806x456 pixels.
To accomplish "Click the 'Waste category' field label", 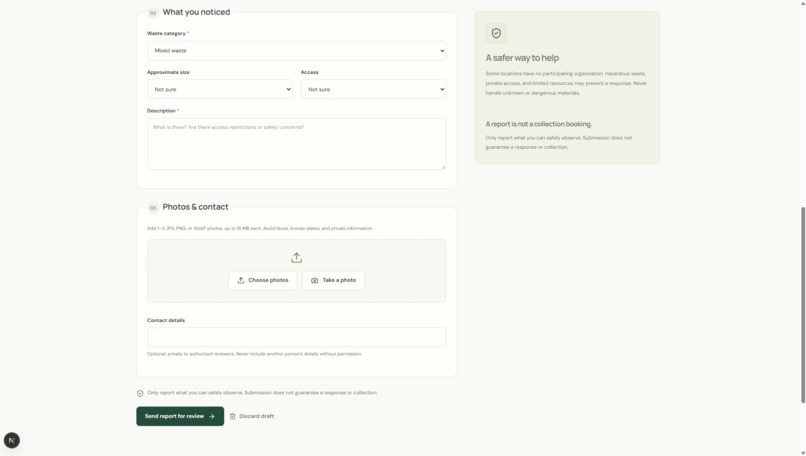I will (166, 33).
